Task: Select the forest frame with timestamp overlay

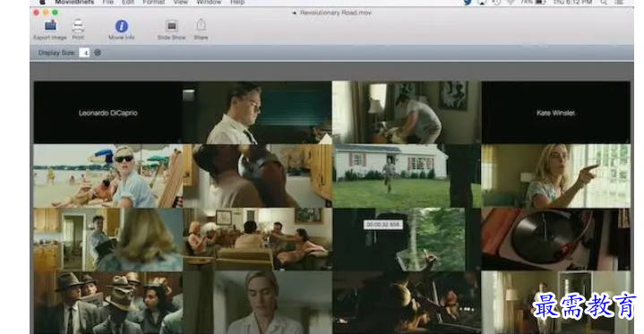Action: (407, 239)
